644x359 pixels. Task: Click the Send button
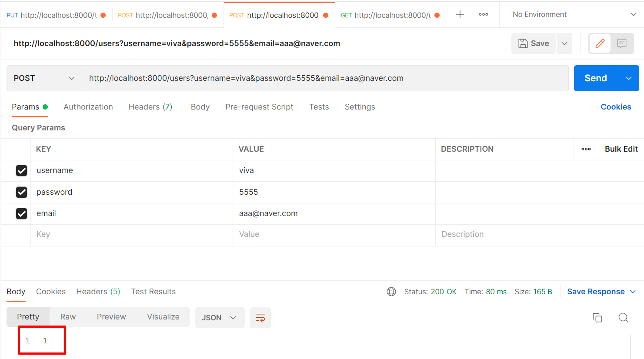click(x=596, y=78)
